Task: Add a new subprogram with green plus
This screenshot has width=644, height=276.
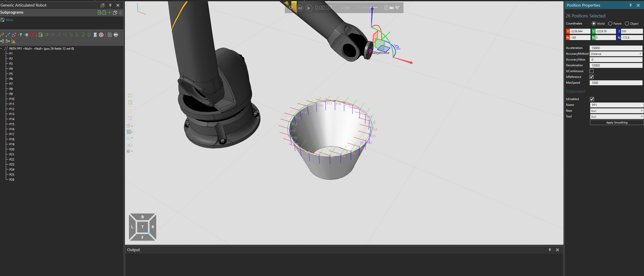Action: 110,13
